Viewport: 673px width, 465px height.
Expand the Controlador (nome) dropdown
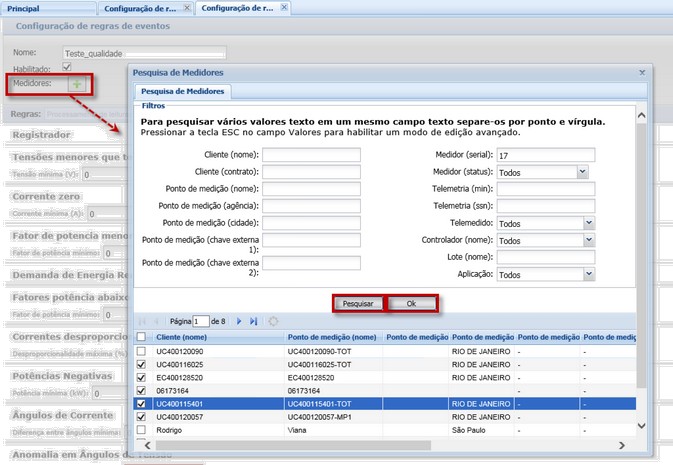[589, 240]
